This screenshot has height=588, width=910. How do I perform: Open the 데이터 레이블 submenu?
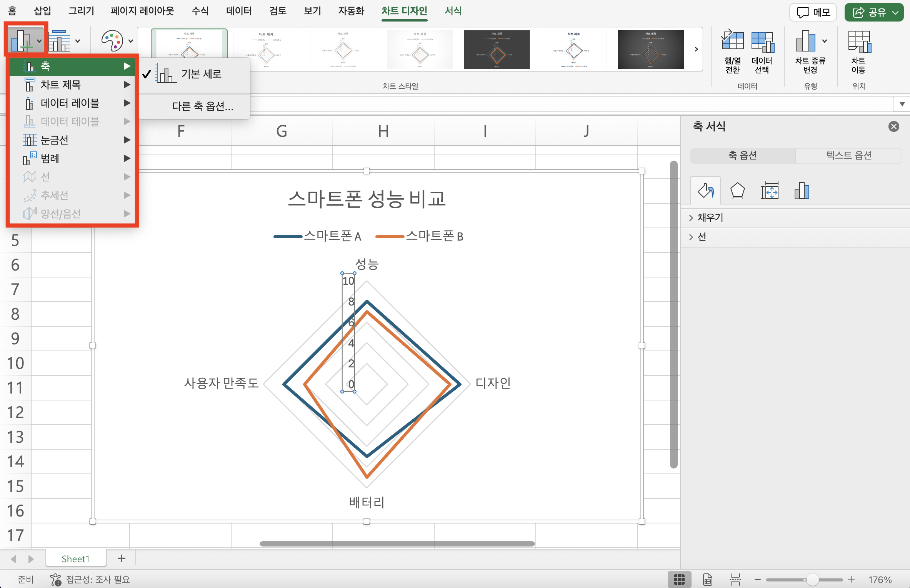pos(72,103)
